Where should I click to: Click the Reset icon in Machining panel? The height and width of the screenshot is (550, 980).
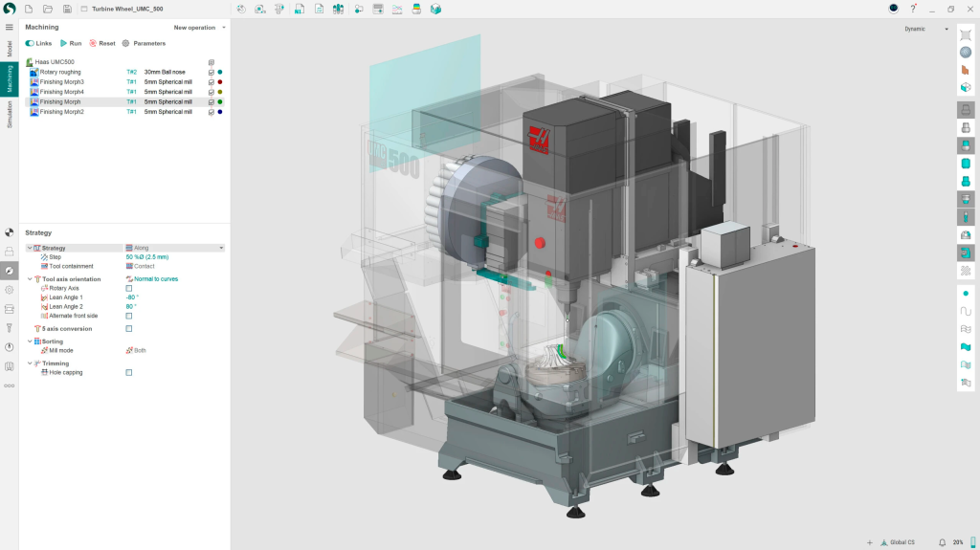93,43
